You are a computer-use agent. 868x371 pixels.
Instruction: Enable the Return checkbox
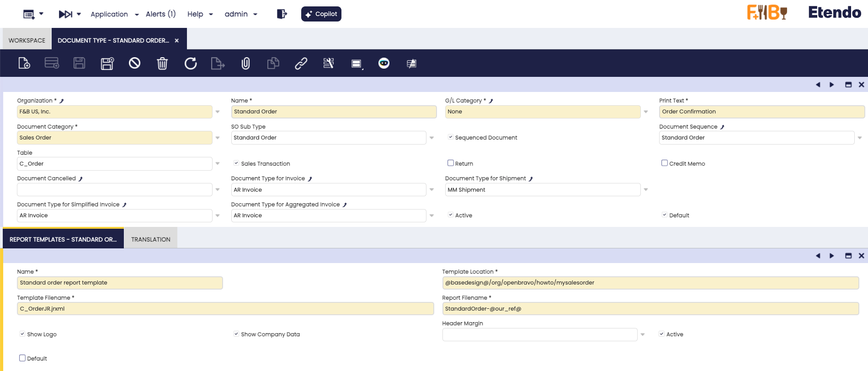tap(451, 163)
